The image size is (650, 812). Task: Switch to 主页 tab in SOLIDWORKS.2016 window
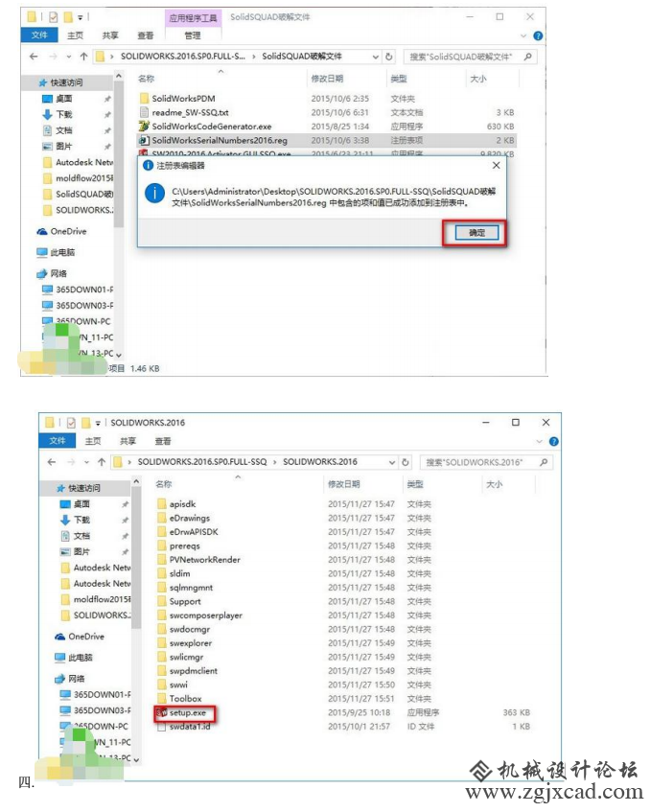tap(93, 441)
